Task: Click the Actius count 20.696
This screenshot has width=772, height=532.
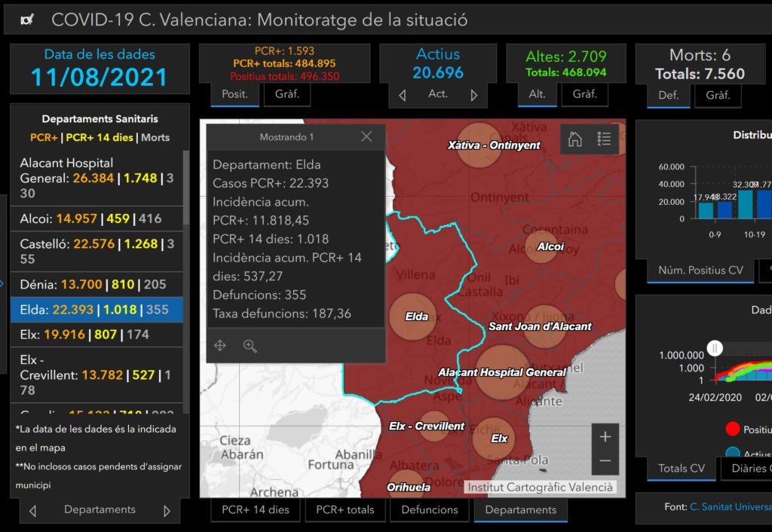Action: [438, 73]
